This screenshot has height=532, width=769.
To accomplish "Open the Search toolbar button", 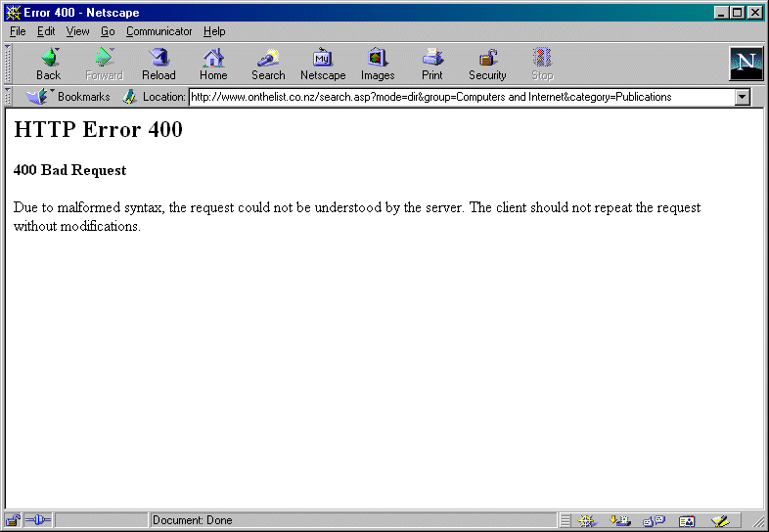I will click(x=268, y=64).
